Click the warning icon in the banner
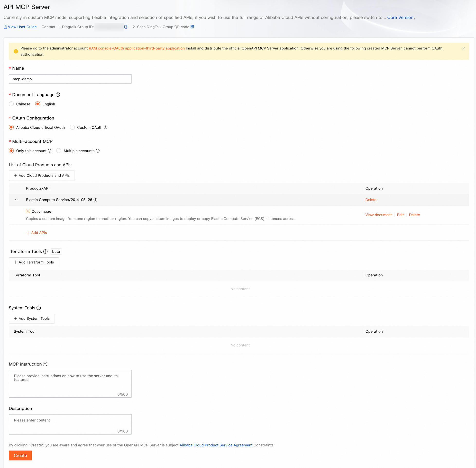This screenshot has width=476, height=468. [x=16, y=51]
